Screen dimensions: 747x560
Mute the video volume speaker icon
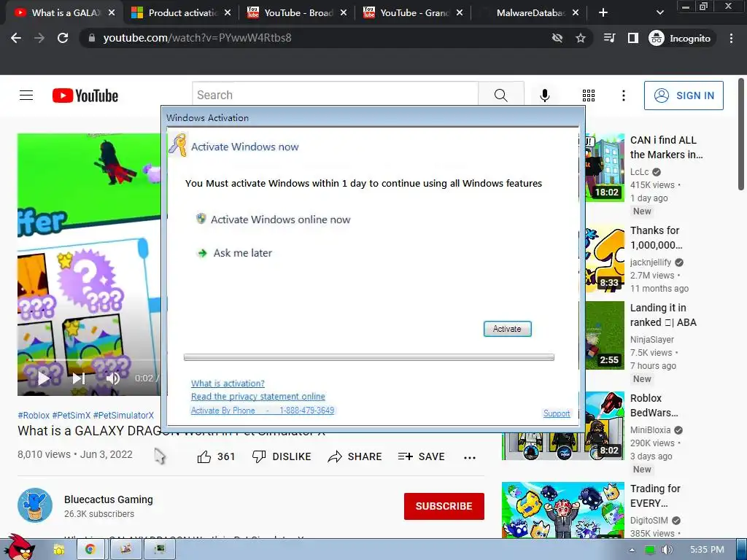[113, 378]
